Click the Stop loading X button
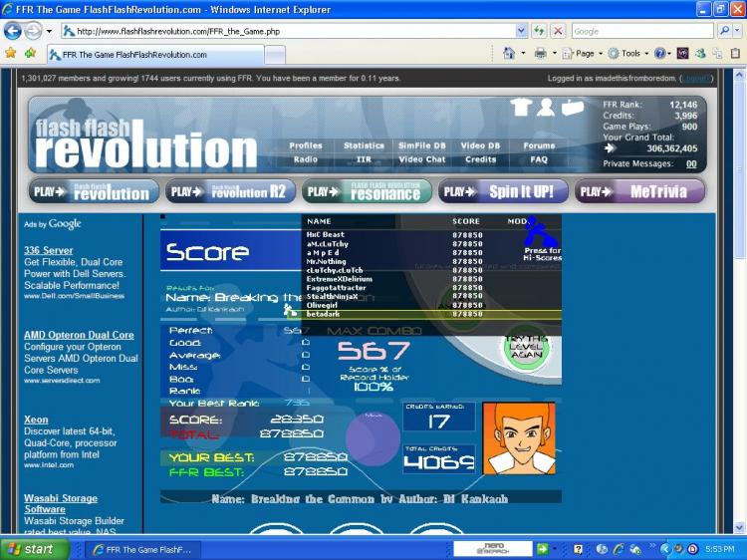This screenshot has width=747, height=560. pyautogui.click(x=558, y=31)
